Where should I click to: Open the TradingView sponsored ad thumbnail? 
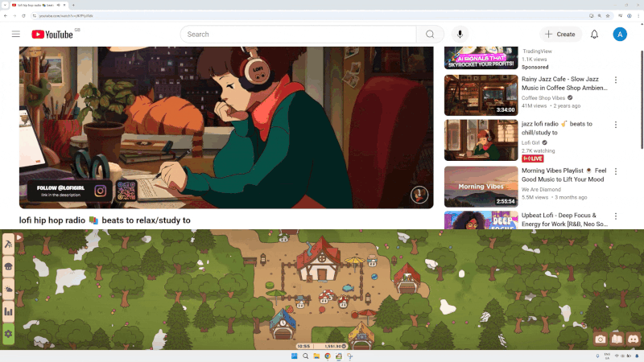point(481,58)
